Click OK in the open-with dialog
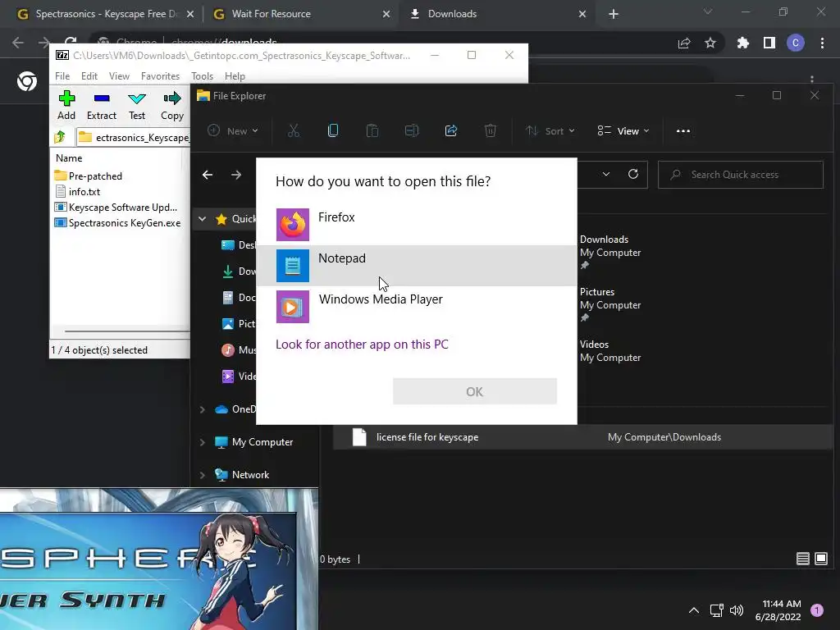The height and width of the screenshot is (630, 840). click(x=475, y=391)
